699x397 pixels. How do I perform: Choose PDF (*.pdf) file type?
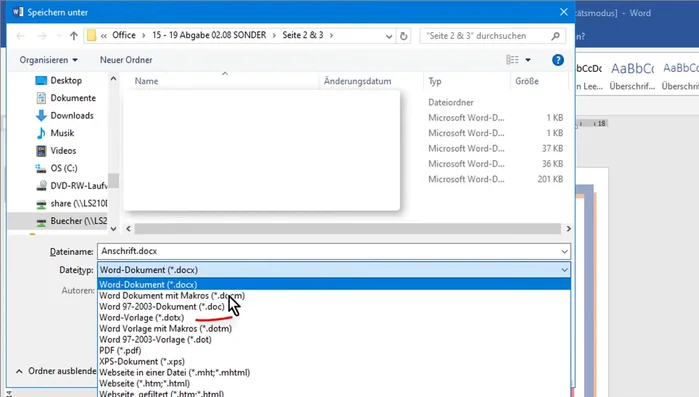[334, 351]
